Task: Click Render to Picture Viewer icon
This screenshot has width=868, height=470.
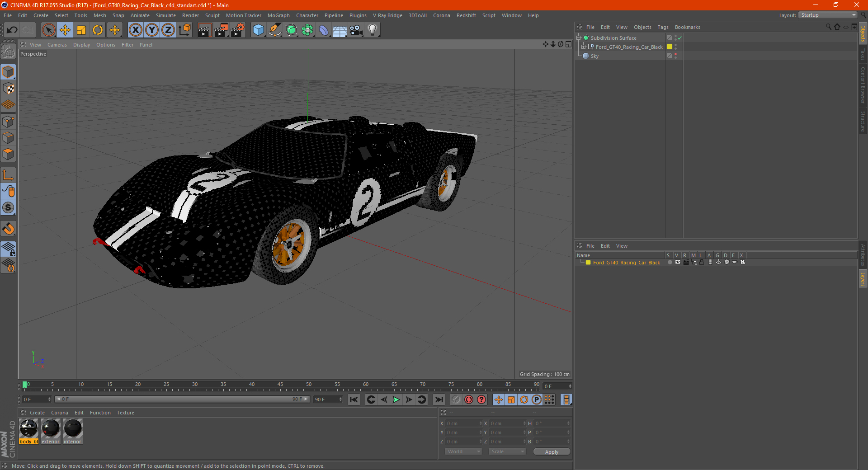Action: 221,30
